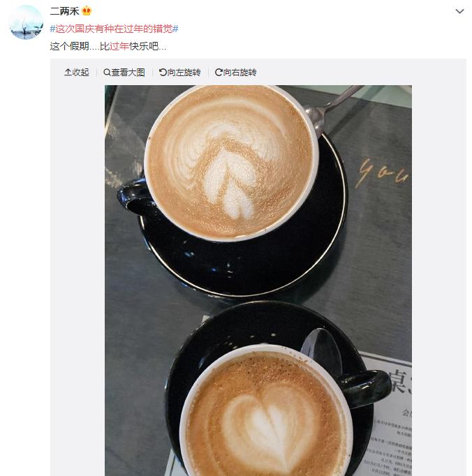
Task: Click the magnifier icon for large view
Action: (x=107, y=73)
